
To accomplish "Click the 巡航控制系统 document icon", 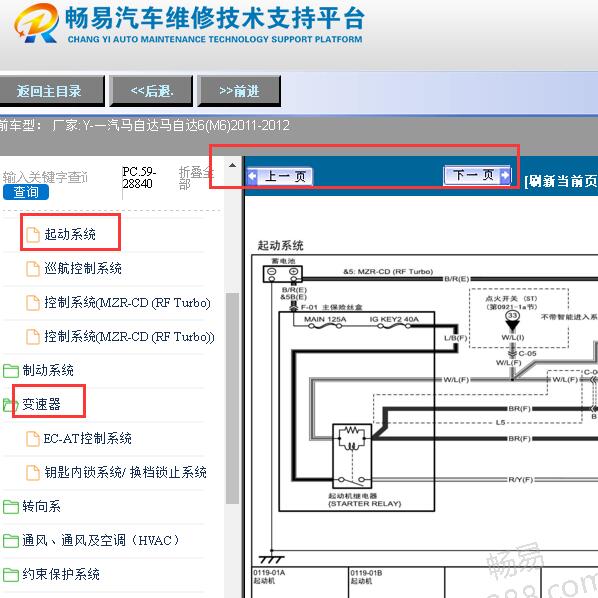I will [33, 268].
